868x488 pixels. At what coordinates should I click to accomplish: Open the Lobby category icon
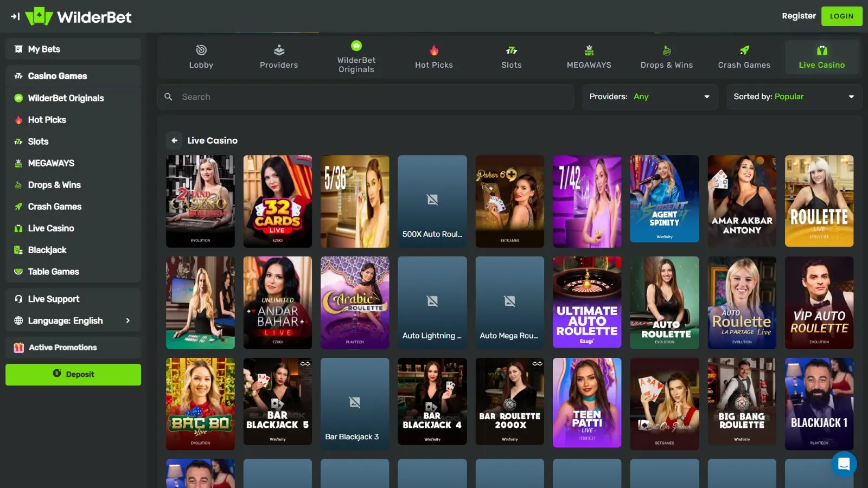pyautogui.click(x=201, y=50)
